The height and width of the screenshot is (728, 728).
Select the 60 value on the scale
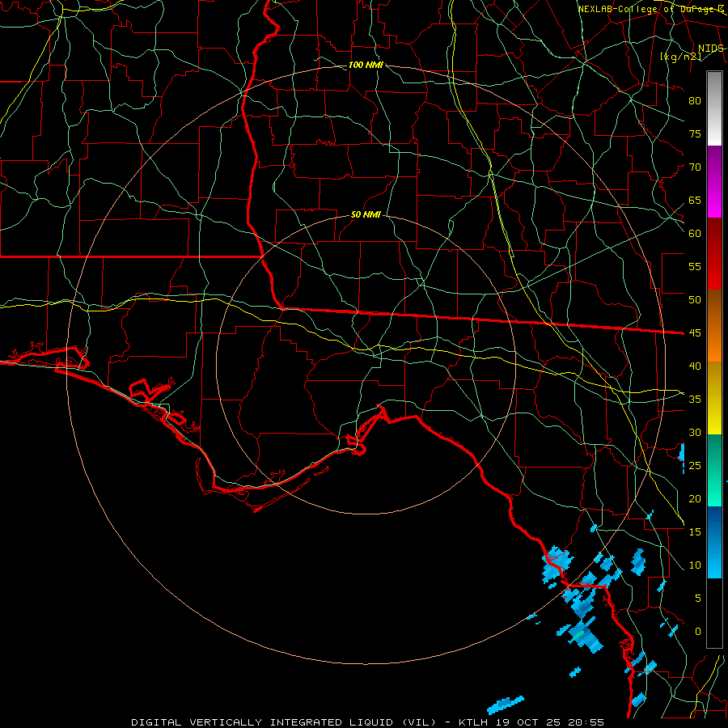695,234
